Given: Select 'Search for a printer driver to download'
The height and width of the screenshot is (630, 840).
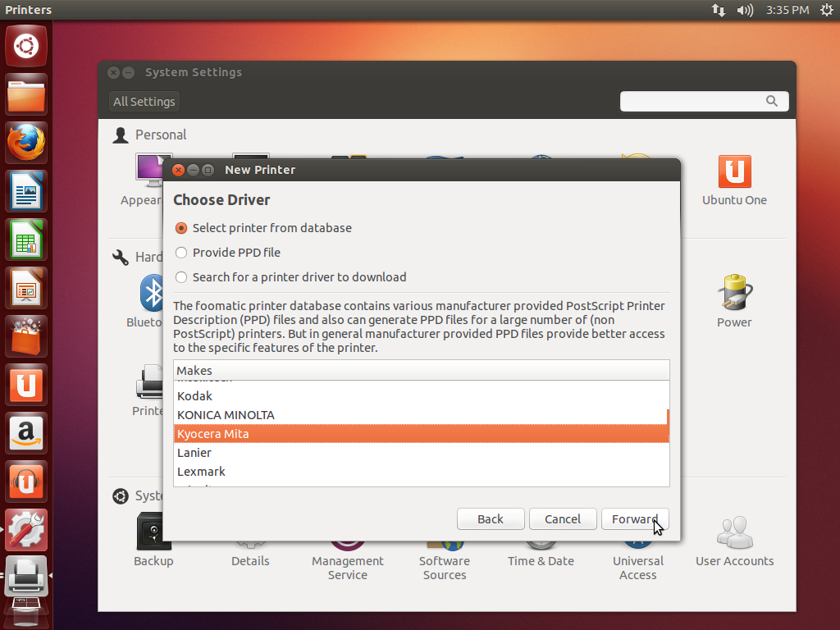Looking at the screenshot, I should tap(181, 277).
